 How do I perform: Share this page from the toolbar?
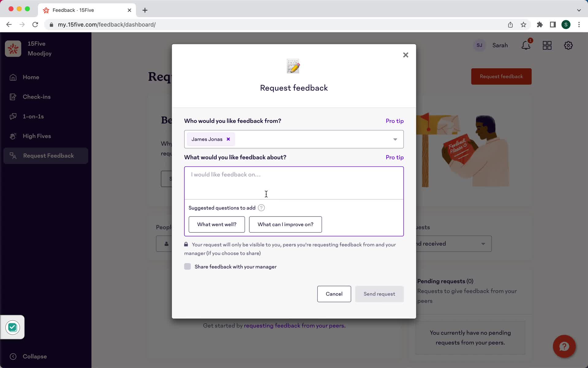(510, 25)
